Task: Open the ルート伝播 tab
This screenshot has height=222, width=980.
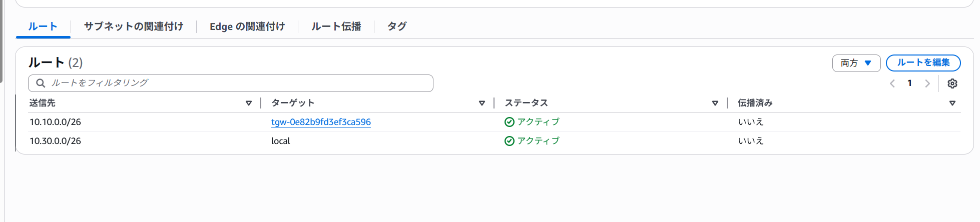Action: tap(336, 26)
